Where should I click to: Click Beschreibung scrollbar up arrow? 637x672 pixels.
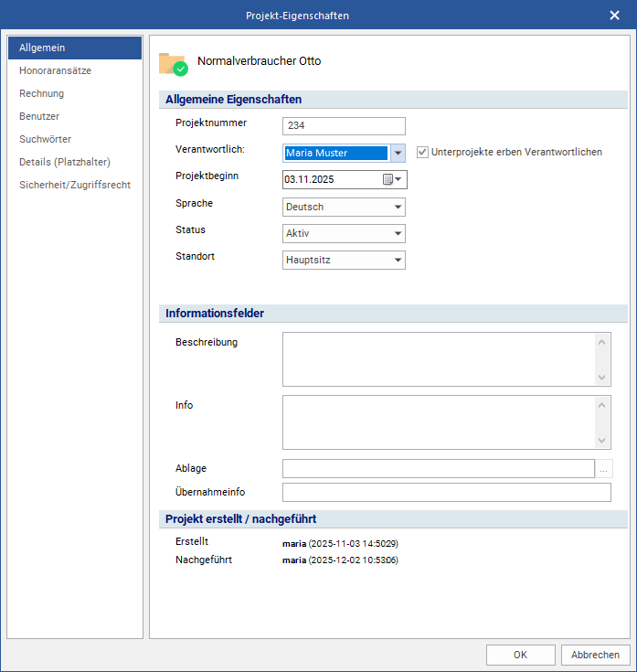pos(602,342)
